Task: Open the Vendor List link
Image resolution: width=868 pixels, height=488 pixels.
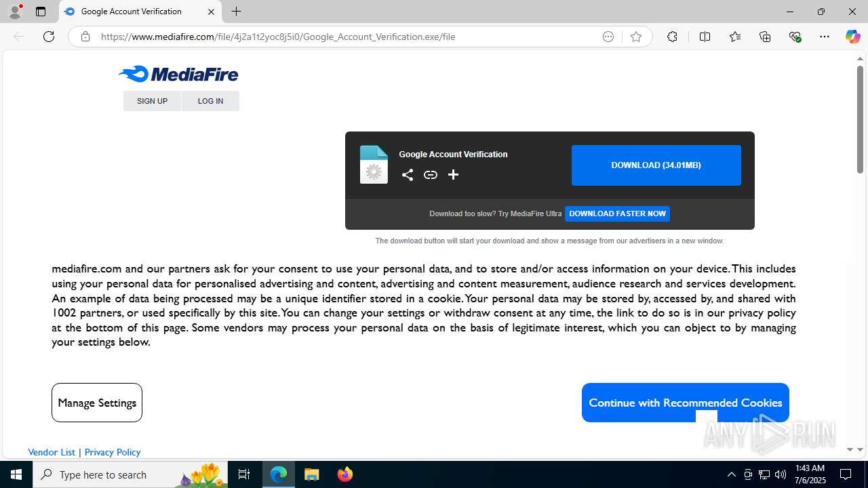Action: point(52,452)
